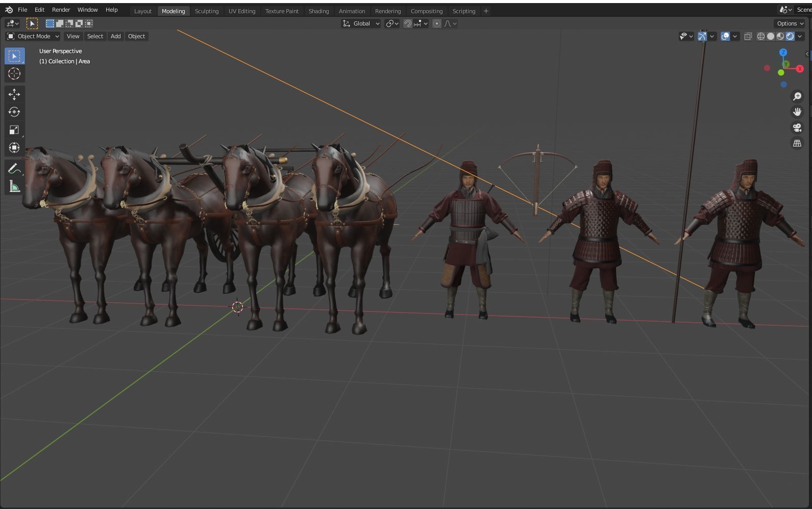Toggle viewport gizmos display
The height and width of the screenshot is (509, 812).
pyautogui.click(x=703, y=36)
